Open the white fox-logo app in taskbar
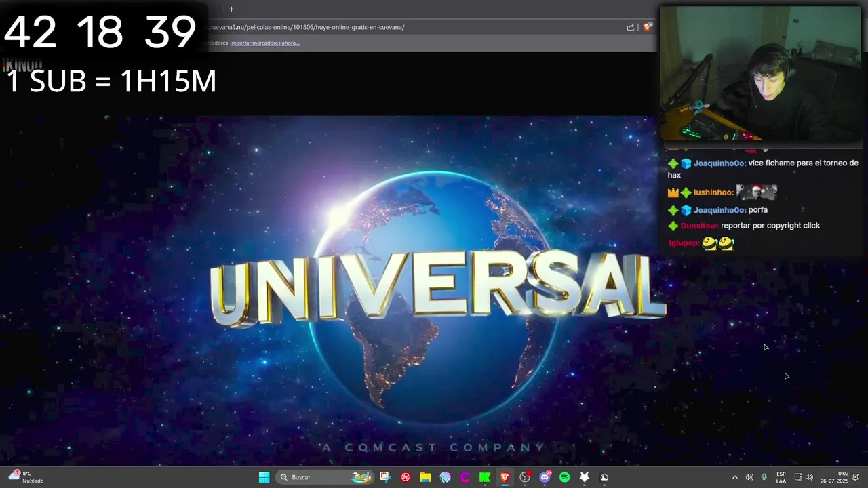Image resolution: width=868 pixels, height=488 pixels. point(585,477)
